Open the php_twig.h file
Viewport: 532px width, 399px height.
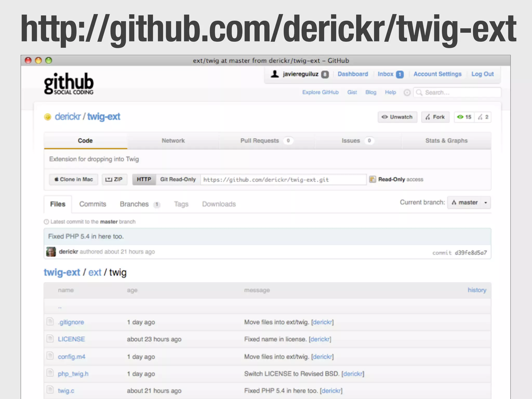click(73, 374)
